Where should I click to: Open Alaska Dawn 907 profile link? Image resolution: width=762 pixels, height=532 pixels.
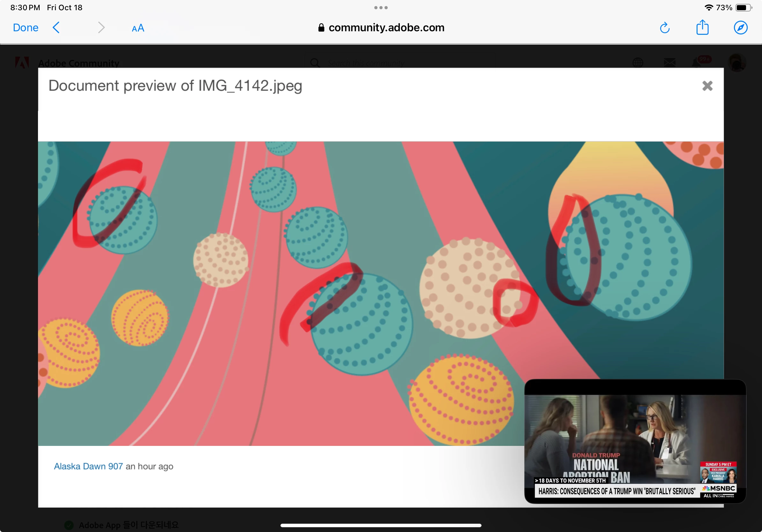[x=88, y=466]
